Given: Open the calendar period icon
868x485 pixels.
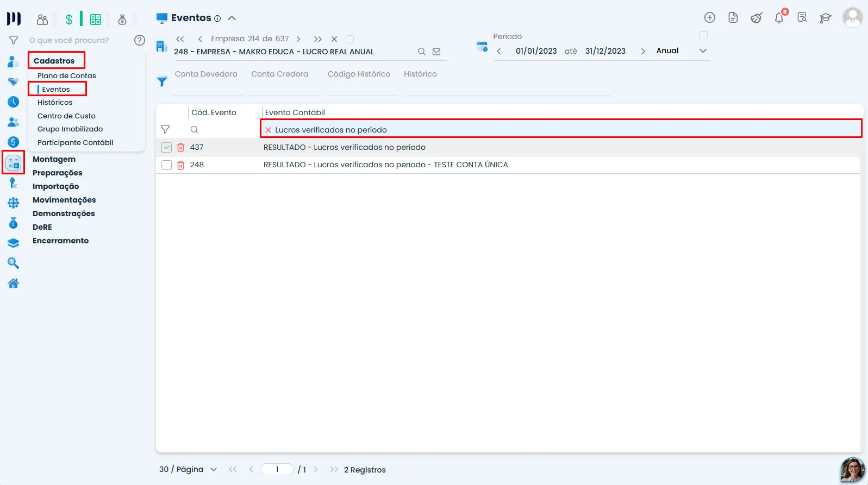Looking at the screenshot, I should (482, 46).
